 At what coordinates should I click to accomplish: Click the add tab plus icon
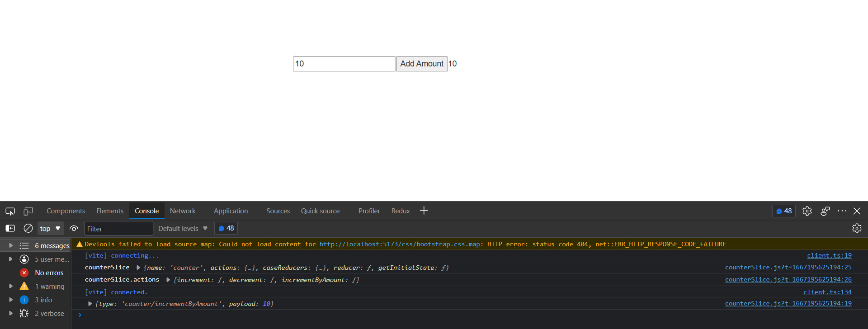click(424, 211)
